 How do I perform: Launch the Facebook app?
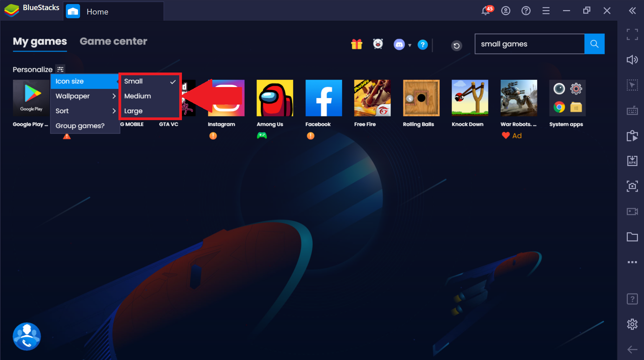click(324, 98)
